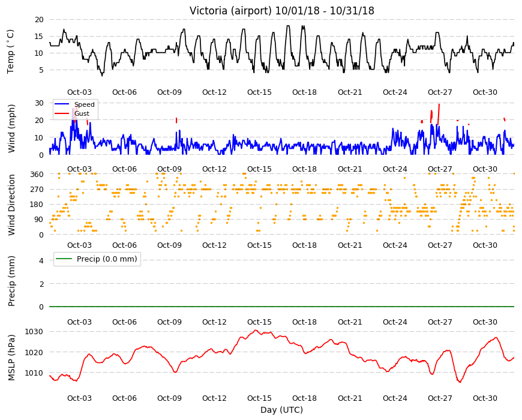Click the blue Speed legend line
The height and width of the screenshot is (420, 522).
click(62, 104)
